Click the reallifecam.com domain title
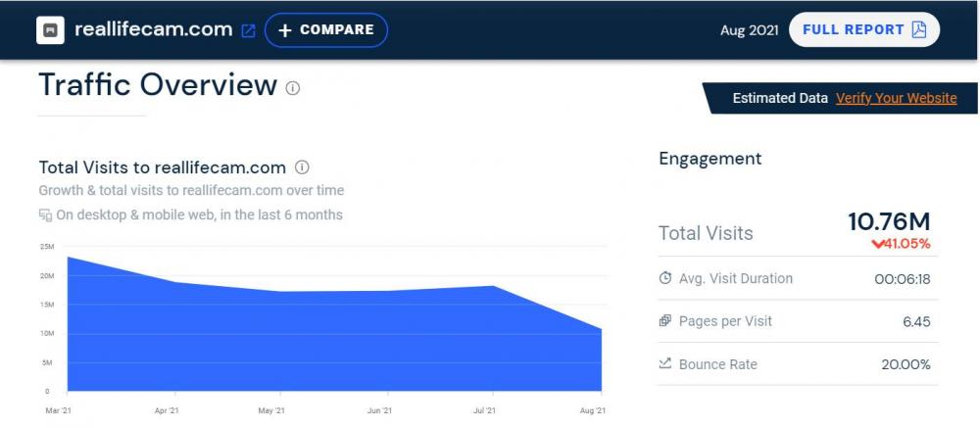 coord(153,29)
